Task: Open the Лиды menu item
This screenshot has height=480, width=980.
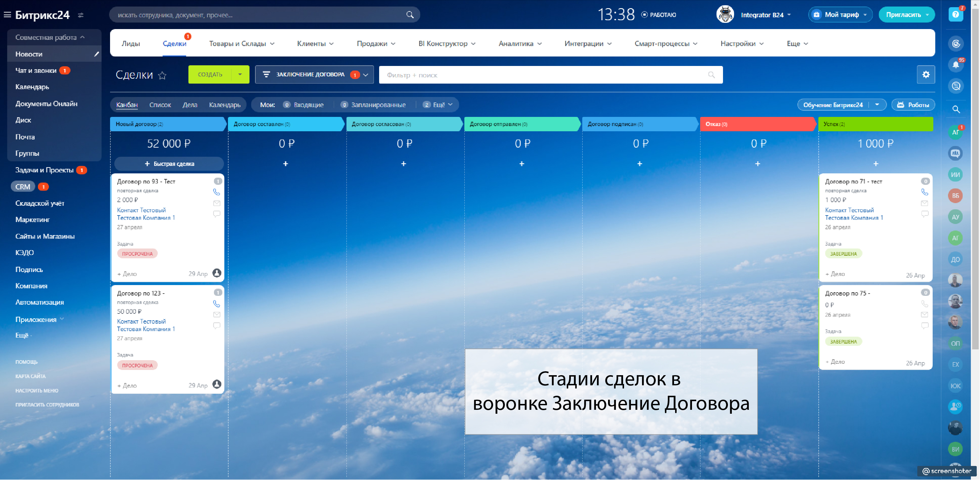Action: pyautogui.click(x=131, y=44)
